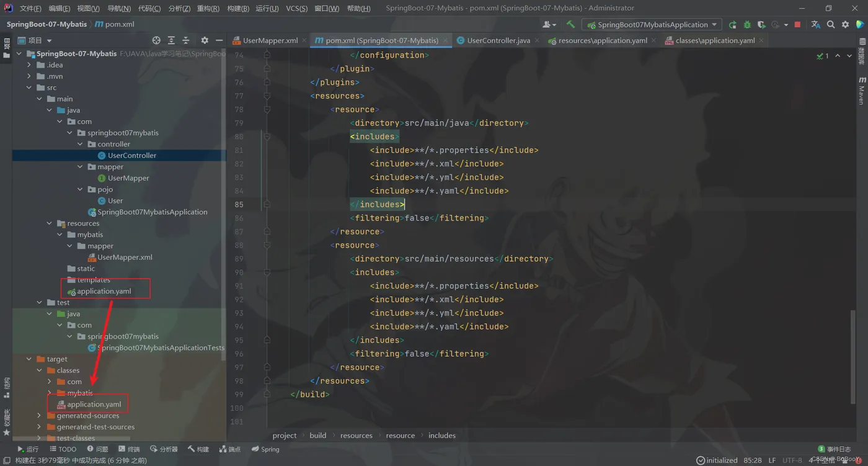Open the Event Log (事件日志)
The height and width of the screenshot is (466, 868).
click(x=835, y=449)
